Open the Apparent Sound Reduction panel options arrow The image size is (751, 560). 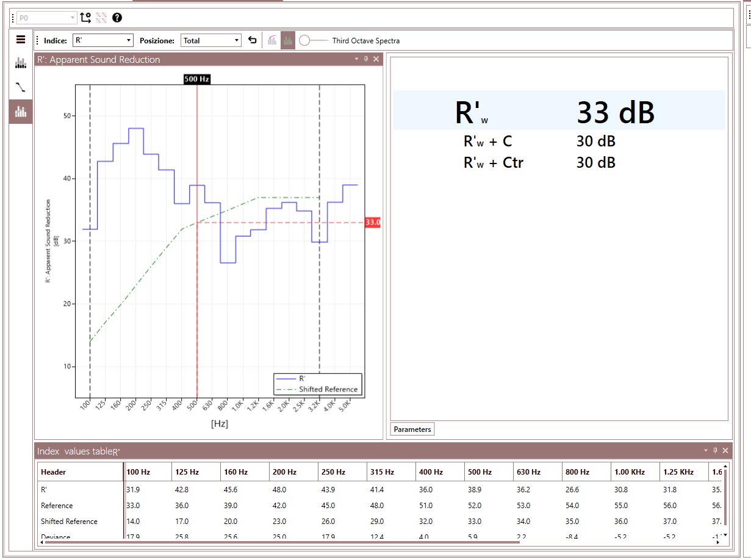(356, 59)
